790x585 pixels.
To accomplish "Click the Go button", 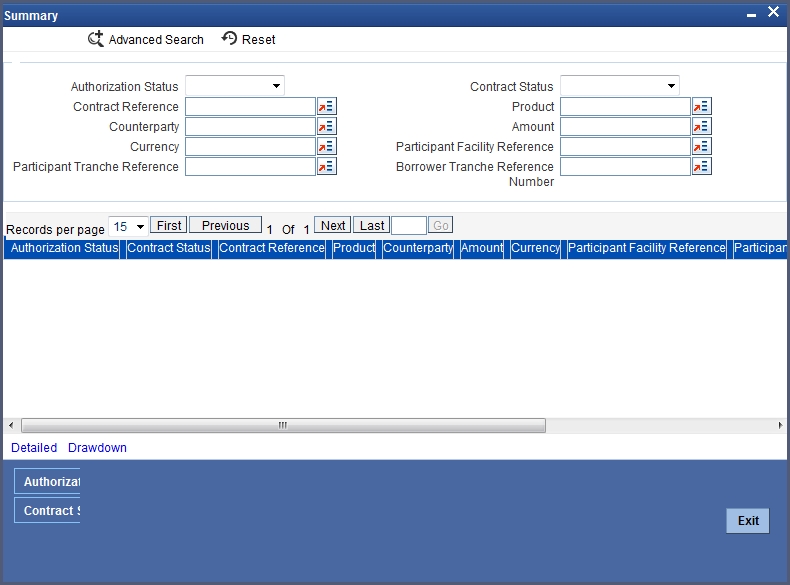I will (440, 225).
